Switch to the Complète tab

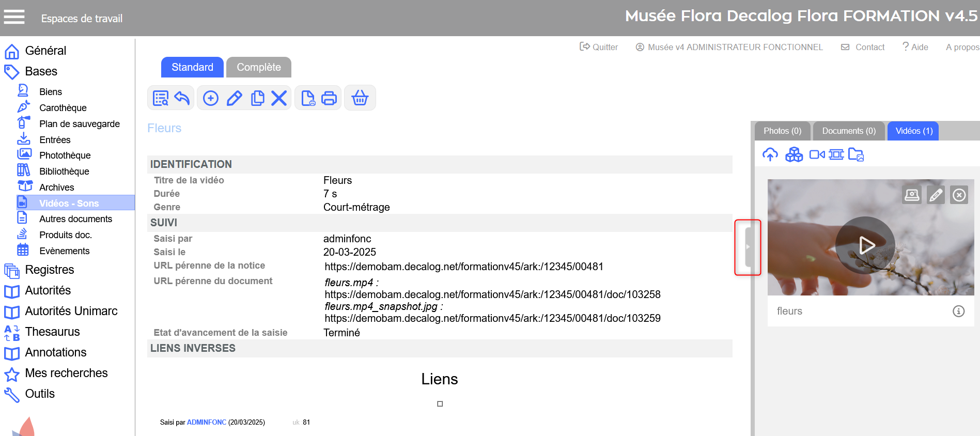[259, 67]
